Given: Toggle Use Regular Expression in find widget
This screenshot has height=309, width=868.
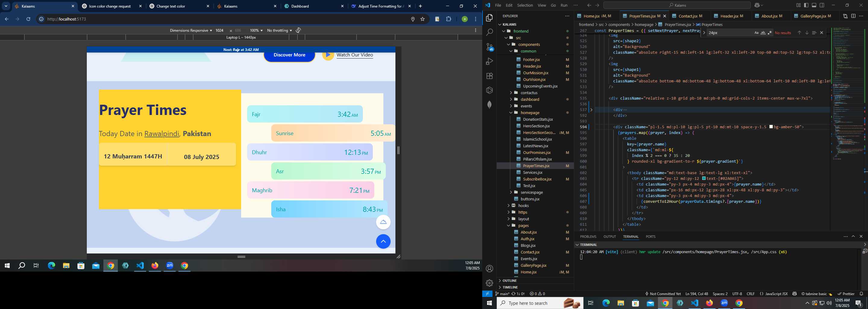Looking at the screenshot, I should click(770, 33).
